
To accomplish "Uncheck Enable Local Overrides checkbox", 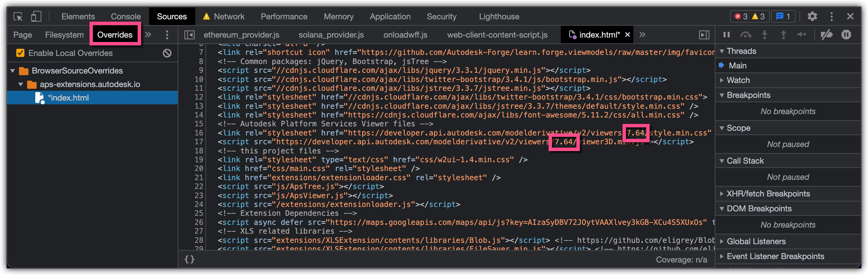I will pyautogui.click(x=20, y=53).
